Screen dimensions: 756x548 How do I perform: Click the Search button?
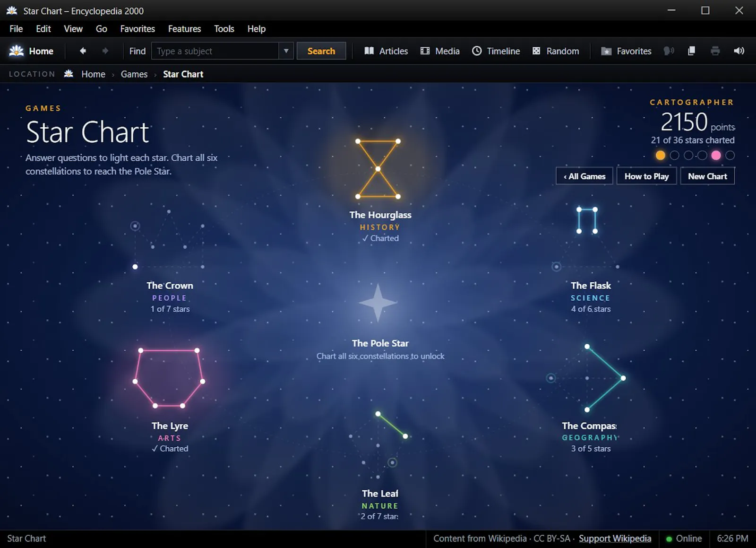pyautogui.click(x=321, y=51)
